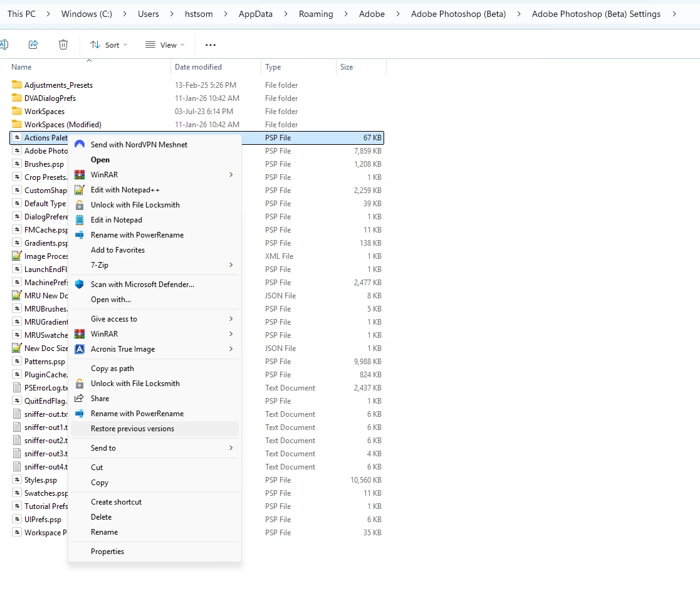Open the View dropdown menu
The image size is (700, 613).
(165, 45)
